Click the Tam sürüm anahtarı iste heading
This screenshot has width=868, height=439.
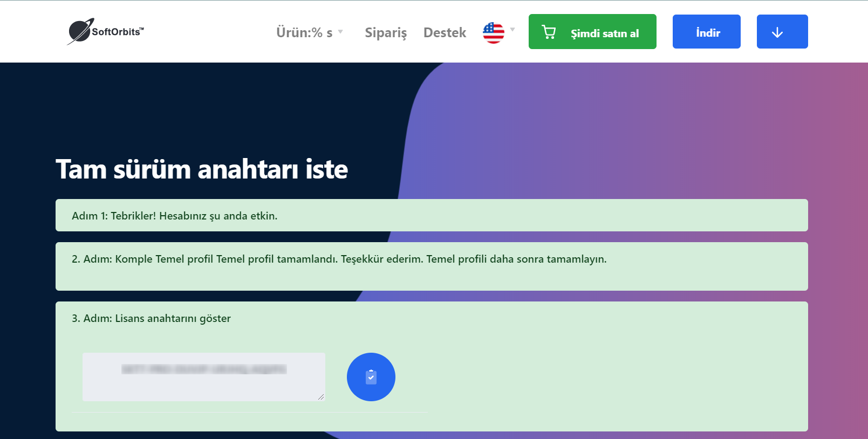202,169
